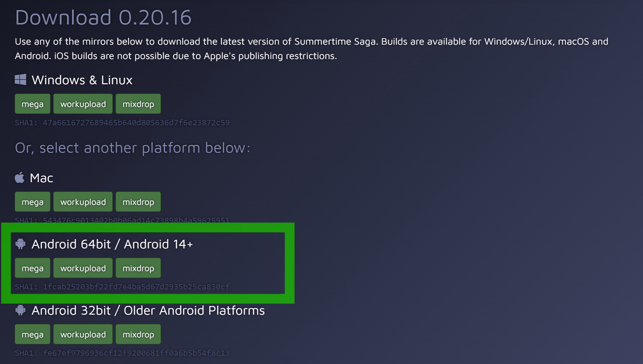Click the Android 64bit robot icon
The height and width of the screenshot is (364, 643).
pyautogui.click(x=21, y=244)
